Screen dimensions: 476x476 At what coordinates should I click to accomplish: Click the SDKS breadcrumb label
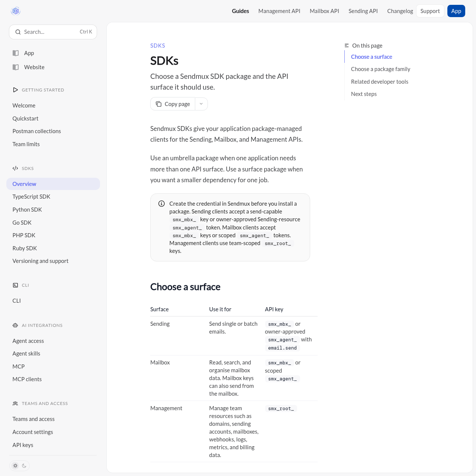pos(158,45)
